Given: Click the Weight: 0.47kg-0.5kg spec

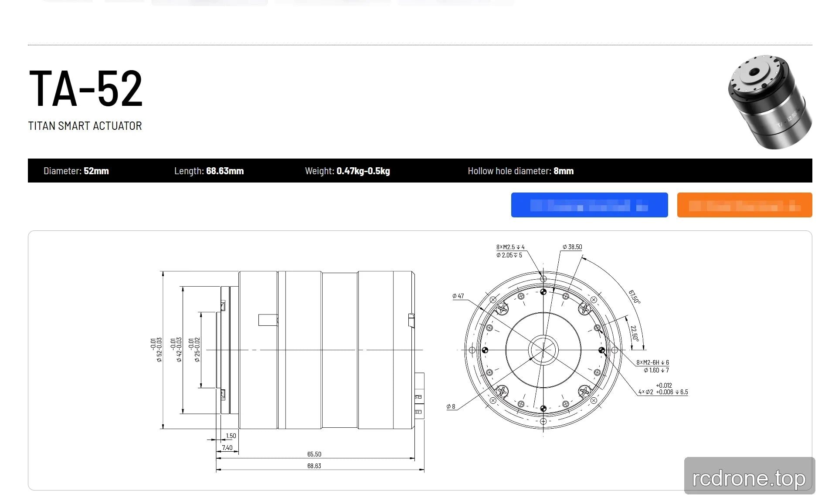Looking at the screenshot, I should (x=347, y=171).
